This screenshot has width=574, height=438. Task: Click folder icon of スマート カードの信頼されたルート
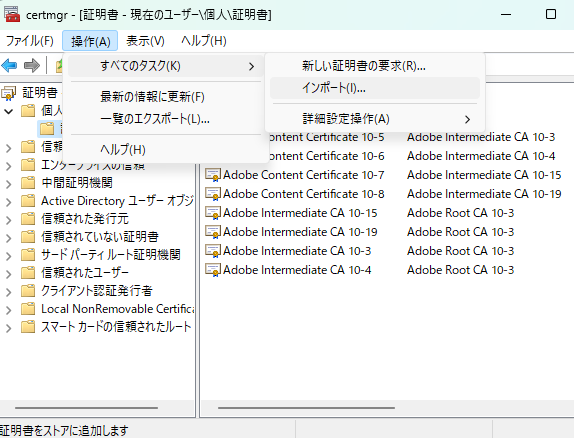[28, 327]
